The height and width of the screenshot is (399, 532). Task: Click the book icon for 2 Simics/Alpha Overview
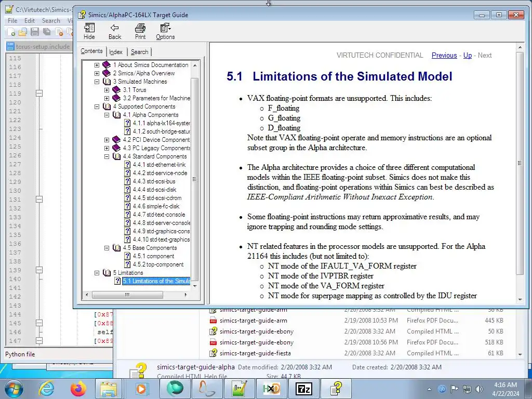click(x=107, y=73)
